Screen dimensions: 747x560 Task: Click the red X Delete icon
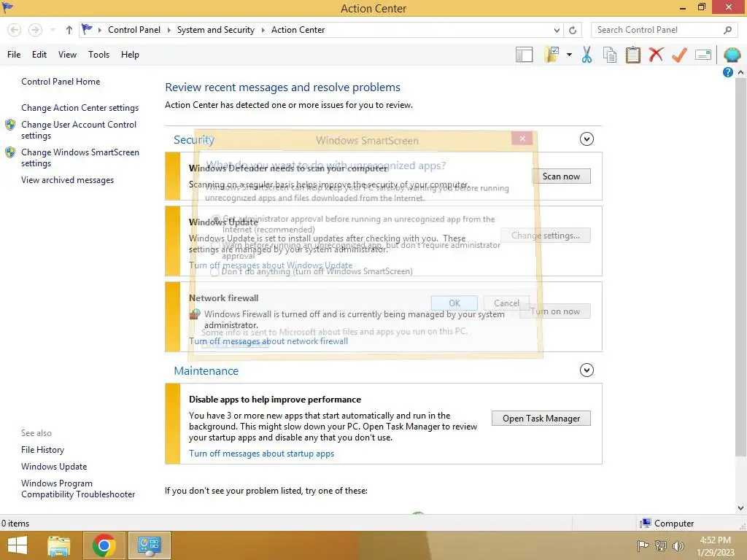(656, 55)
